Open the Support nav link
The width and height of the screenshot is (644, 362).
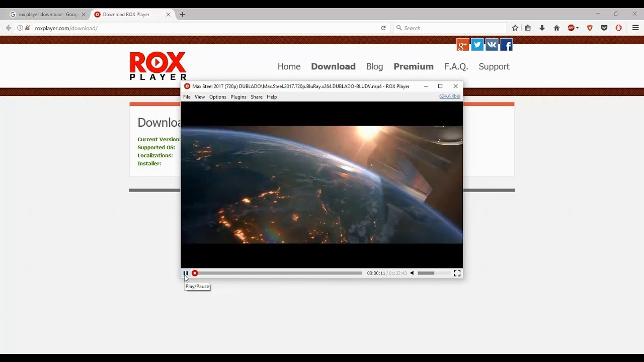(x=494, y=66)
